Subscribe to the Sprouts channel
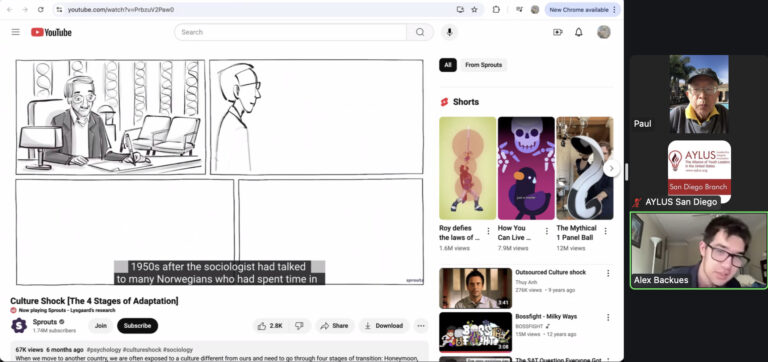The width and height of the screenshot is (768, 362). [138, 326]
